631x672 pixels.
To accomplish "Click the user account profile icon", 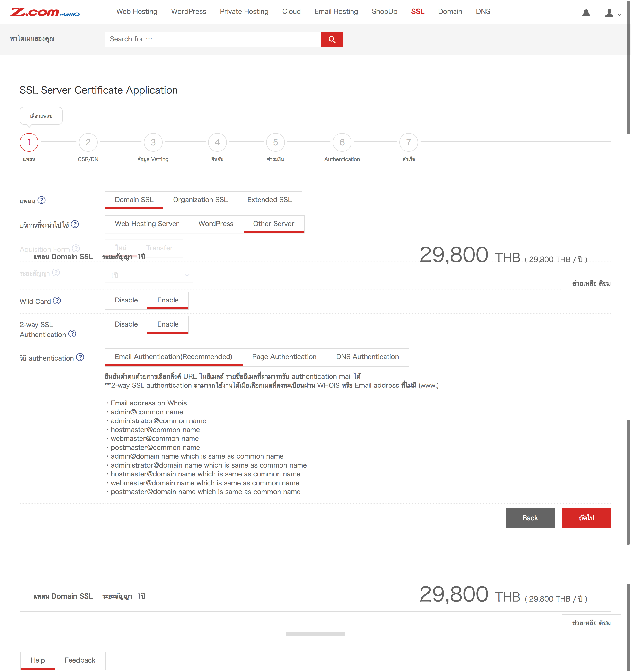I will pyautogui.click(x=609, y=13).
